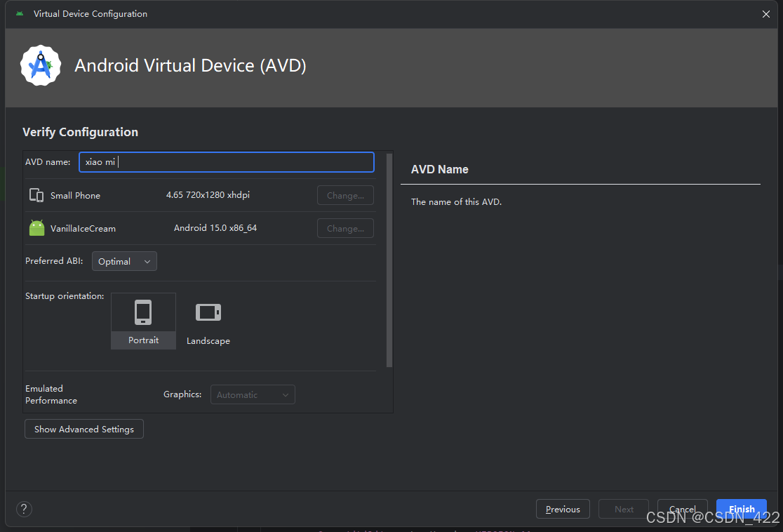
Task: Click inside the AVD name text field
Action: pos(226,161)
